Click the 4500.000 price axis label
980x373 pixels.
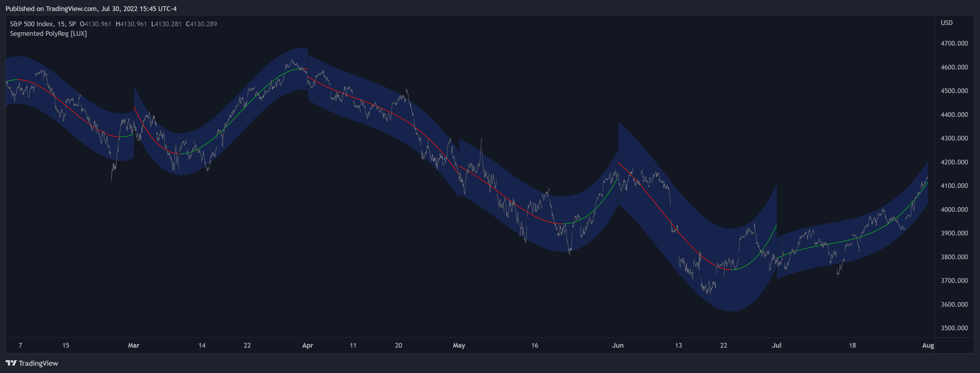[954, 91]
